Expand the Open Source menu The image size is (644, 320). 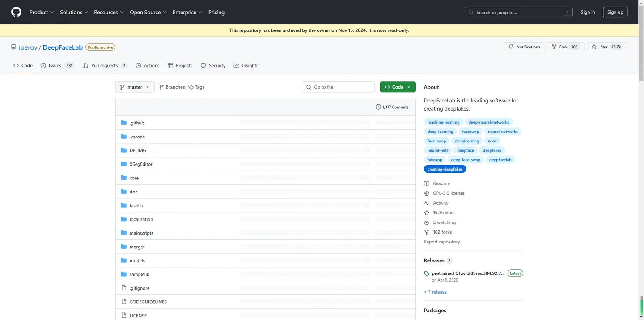pos(148,12)
